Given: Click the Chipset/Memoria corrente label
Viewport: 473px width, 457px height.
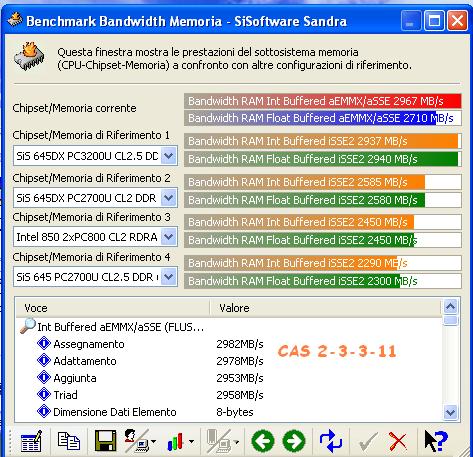Looking at the screenshot, I should (x=74, y=108).
